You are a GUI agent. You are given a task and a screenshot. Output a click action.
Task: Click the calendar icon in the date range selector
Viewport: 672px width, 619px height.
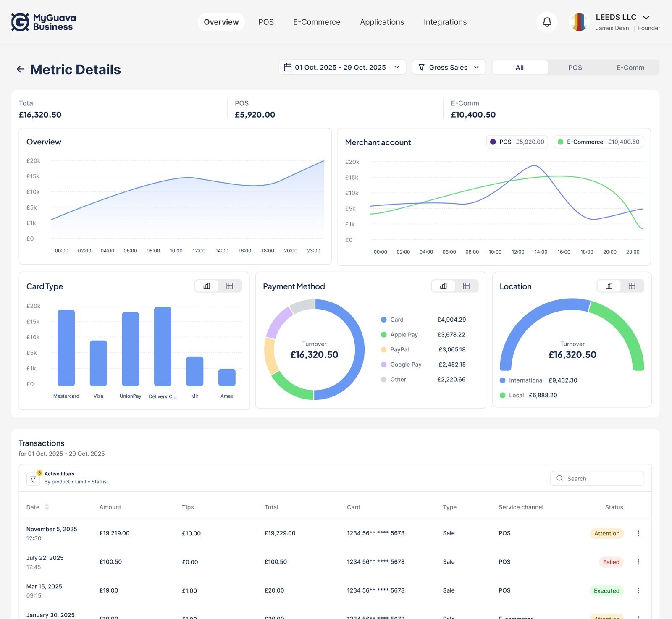[288, 67]
